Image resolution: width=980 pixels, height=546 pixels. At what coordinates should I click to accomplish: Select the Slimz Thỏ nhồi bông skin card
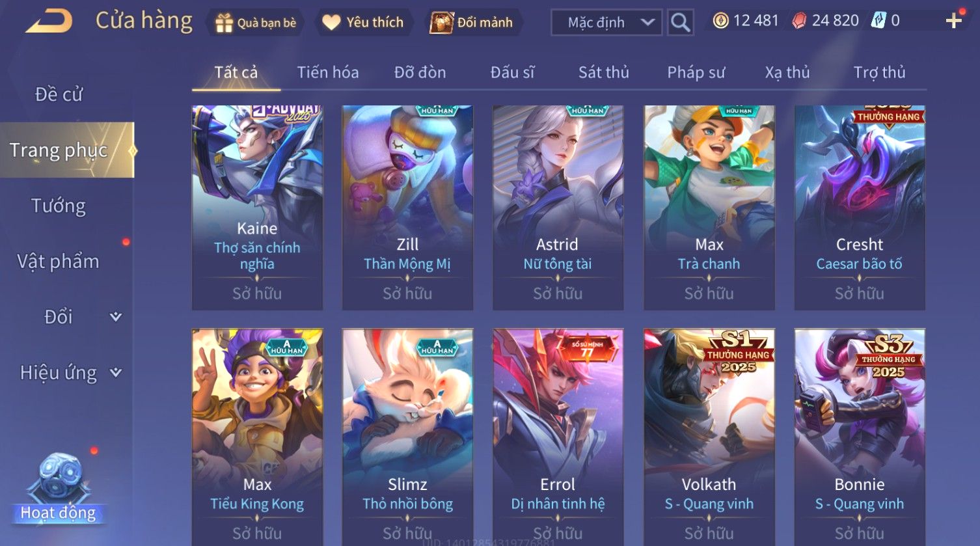point(407,436)
